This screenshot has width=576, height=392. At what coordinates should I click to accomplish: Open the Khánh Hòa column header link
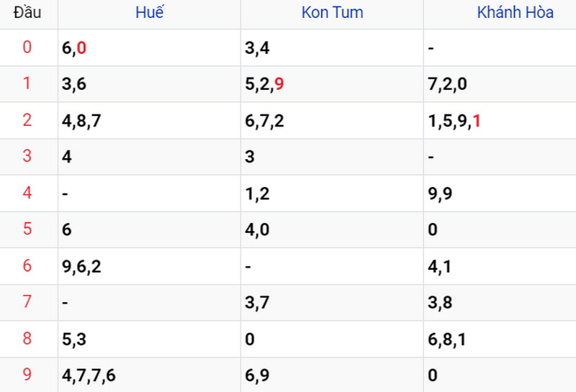click(x=515, y=12)
